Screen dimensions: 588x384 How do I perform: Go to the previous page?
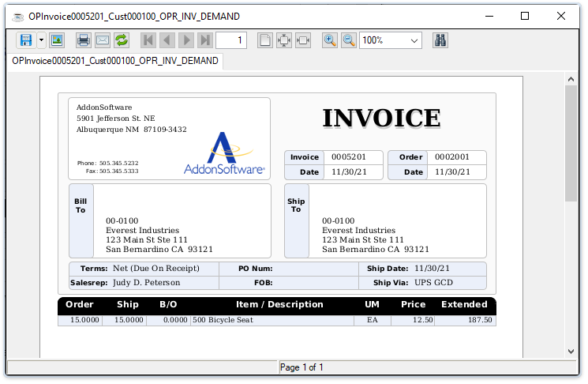pos(167,40)
